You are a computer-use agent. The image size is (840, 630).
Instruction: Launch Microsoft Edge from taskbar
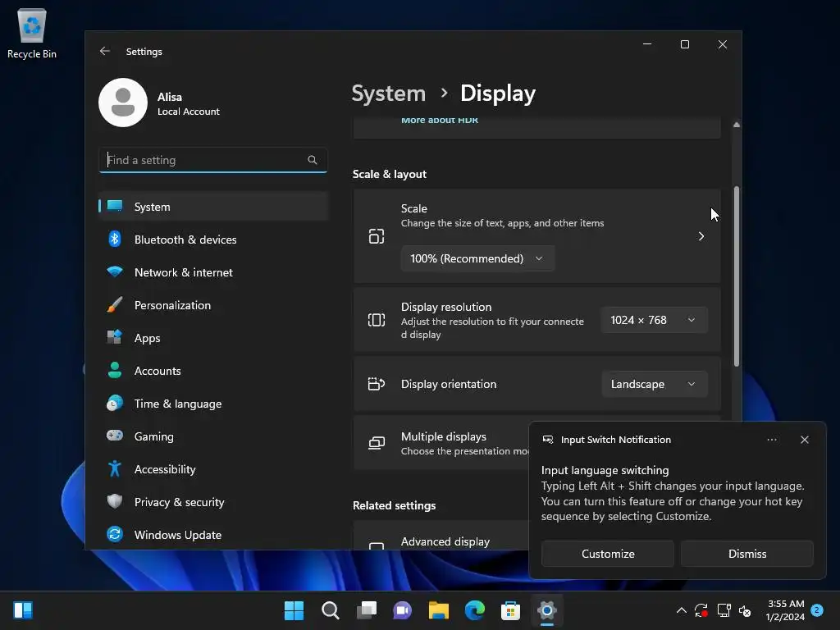(475, 610)
